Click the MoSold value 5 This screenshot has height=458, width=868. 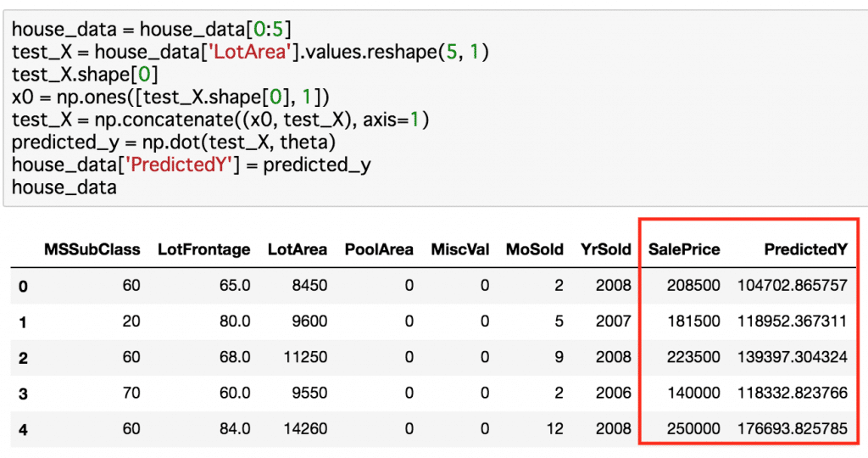pyautogui.click(x=559, y=321)
